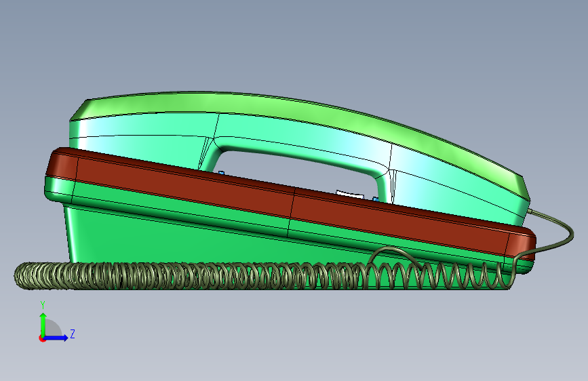Click the red origin dot of the triad
Viewport: 588px width, 381px height.
click(x=41, y=338)
